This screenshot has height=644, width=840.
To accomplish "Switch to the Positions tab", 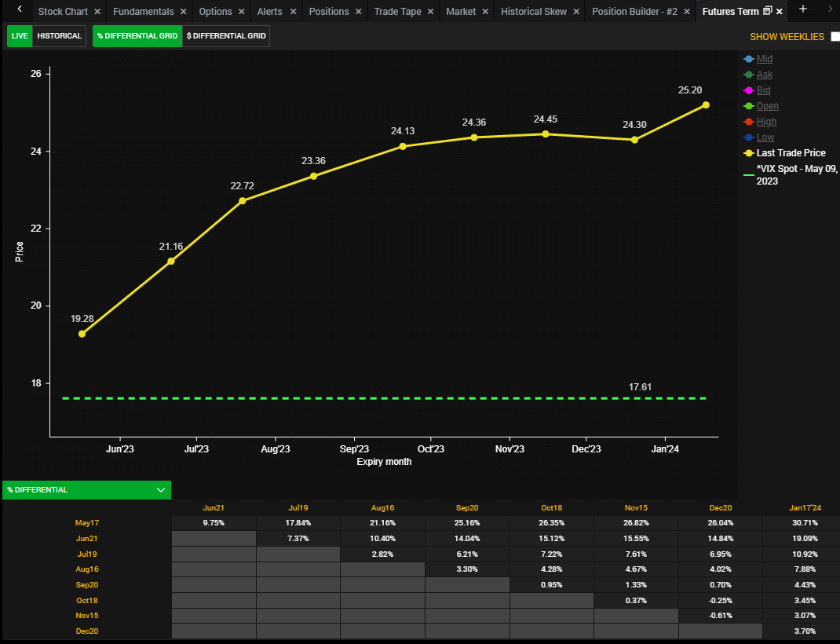I will point(329,11).
